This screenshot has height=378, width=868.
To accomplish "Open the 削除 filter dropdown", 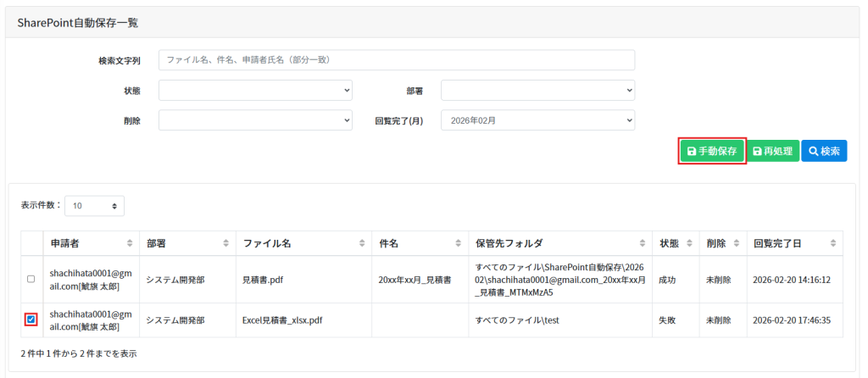I will coord(255,120).
